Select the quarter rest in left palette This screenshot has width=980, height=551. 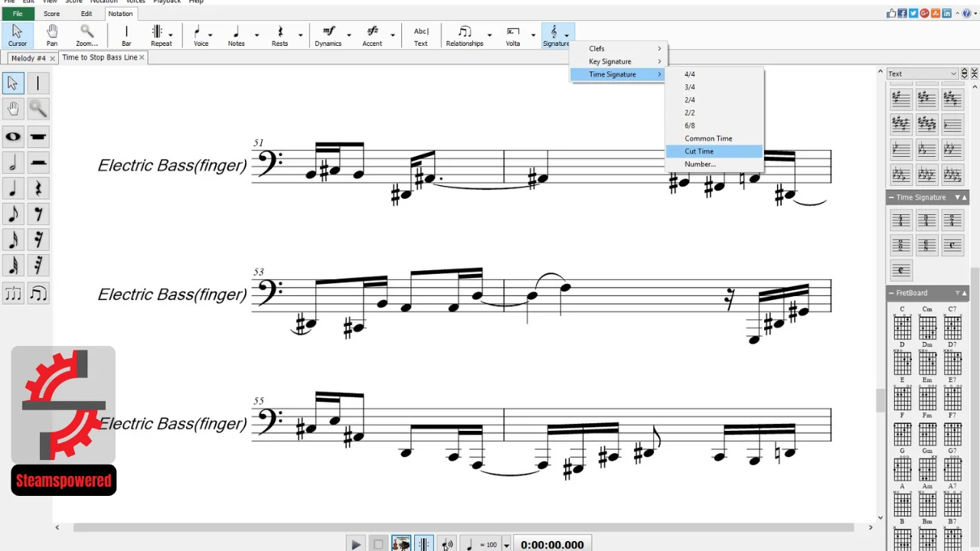pyautogui.click(x=38, y=188)
